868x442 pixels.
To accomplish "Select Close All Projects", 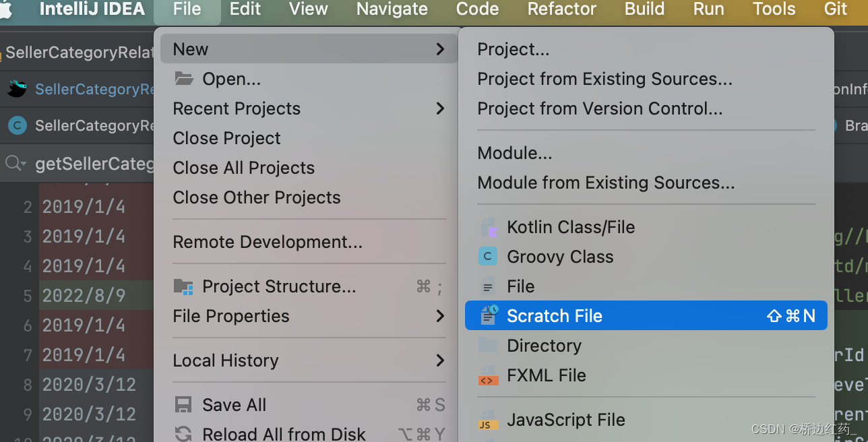I will [x=243, y=168].
